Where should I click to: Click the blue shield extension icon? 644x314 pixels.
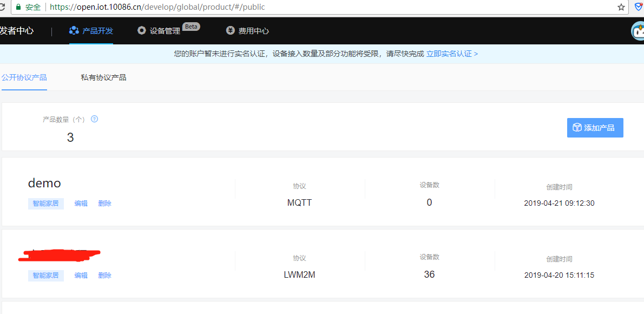[x=639, y=7]
